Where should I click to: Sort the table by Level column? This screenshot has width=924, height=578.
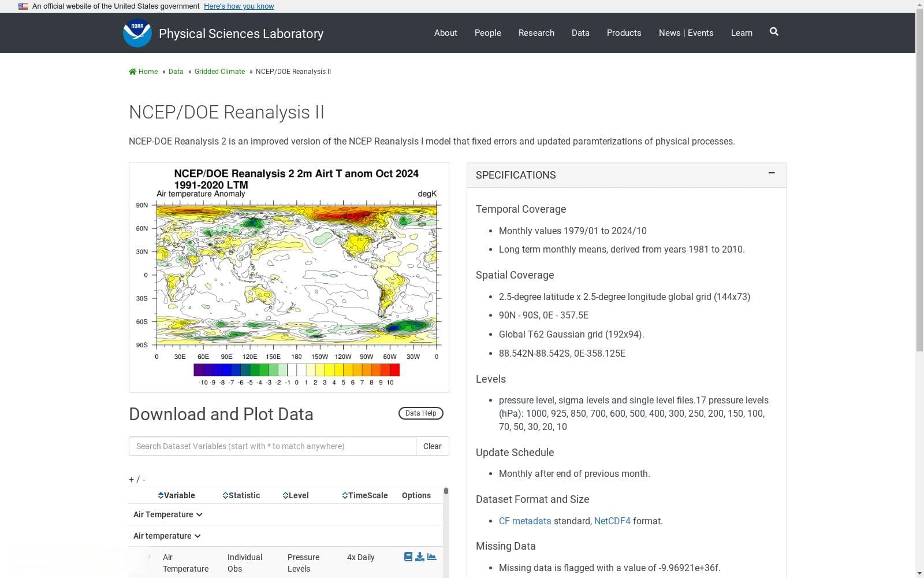pos(296,495)
